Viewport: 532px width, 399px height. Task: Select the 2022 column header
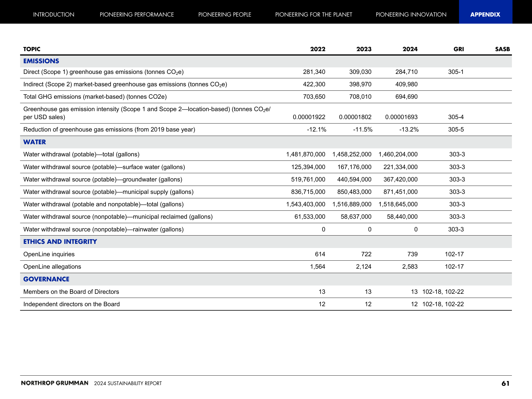[318, 49]
